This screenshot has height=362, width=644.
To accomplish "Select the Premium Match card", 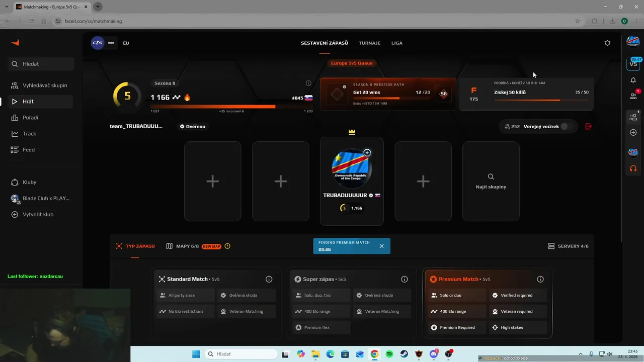I will (488, 303).
